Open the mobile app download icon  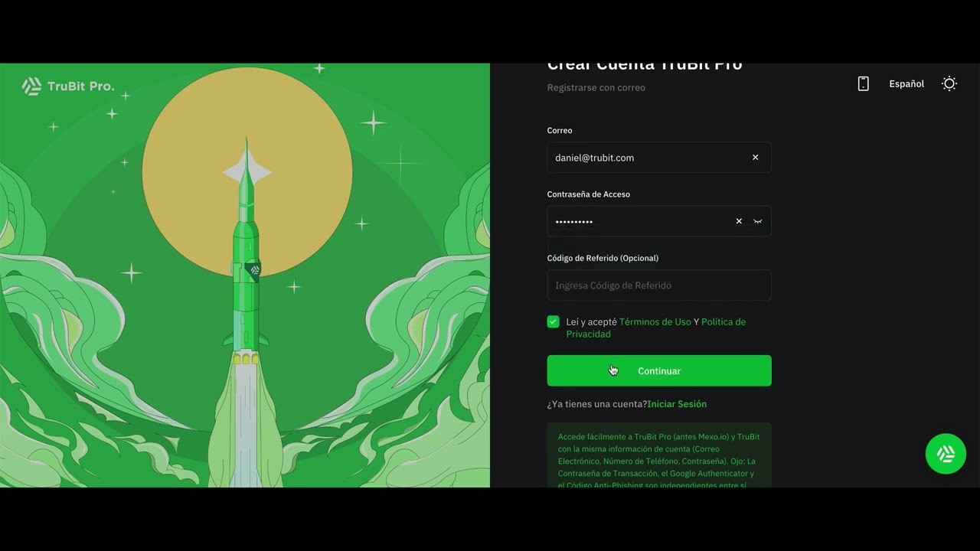pos(863,83)
